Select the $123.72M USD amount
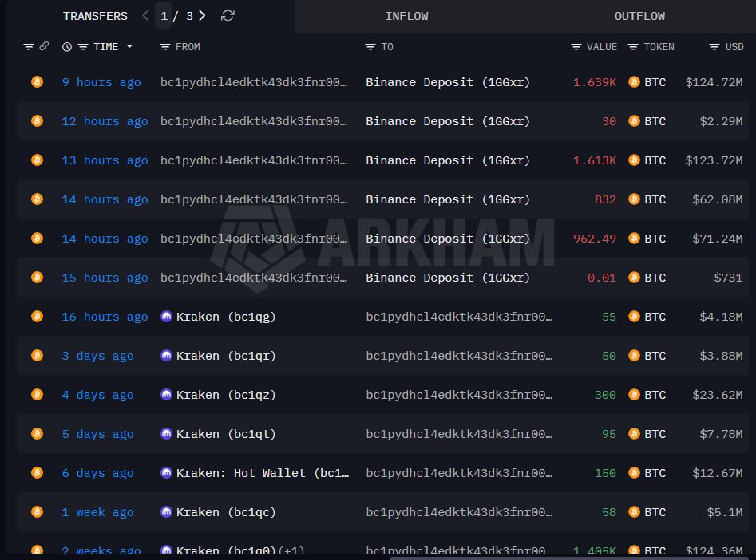The image size is (756, 560). point(714,160)
